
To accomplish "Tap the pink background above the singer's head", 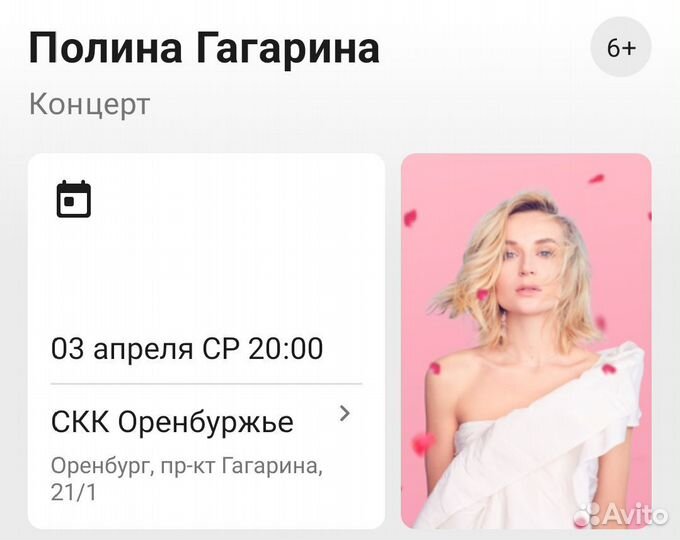I will click(x=520, y=173).
